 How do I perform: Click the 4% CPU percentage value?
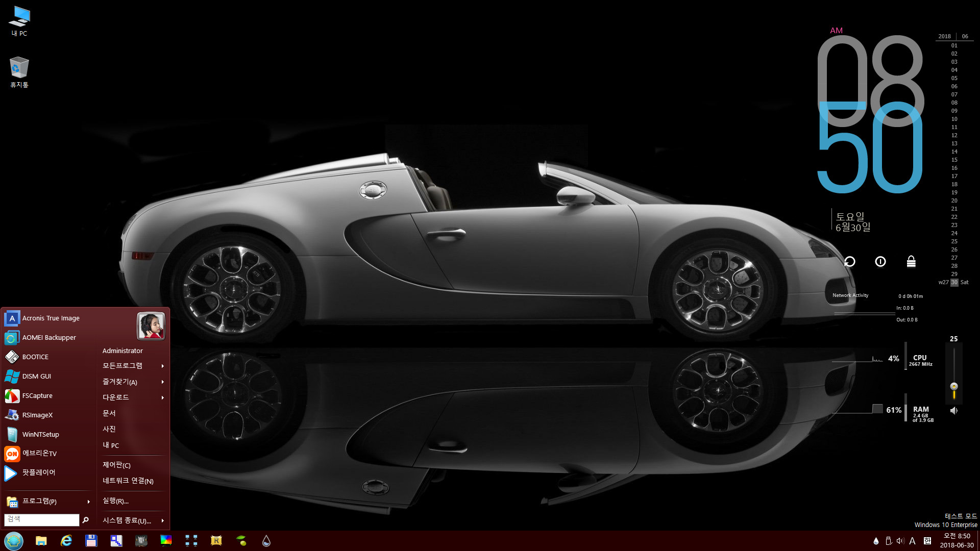(894, 359)
